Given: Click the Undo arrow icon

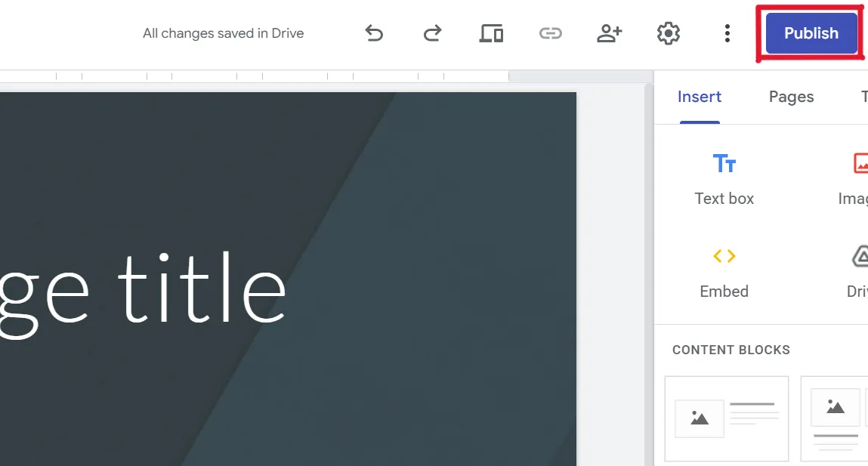Looking at the screenshot, I should 374,33.
